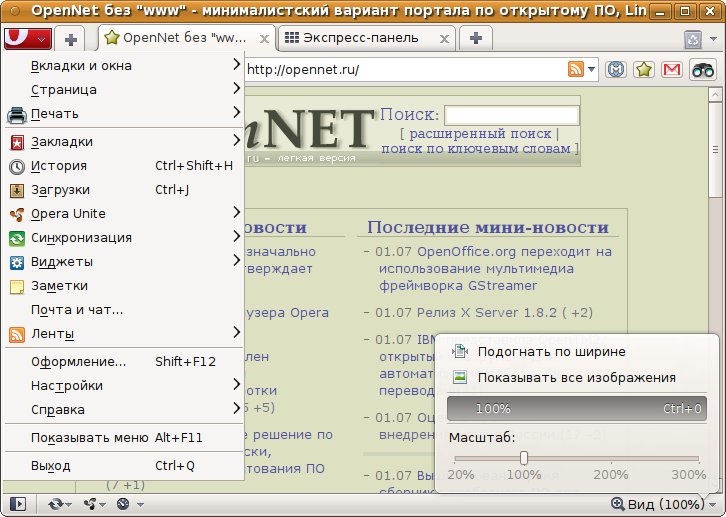Viewport: 726px width, 517px height.
Task: Open dropdown arrow next to Turbo status icon
Action: point(140,504)
